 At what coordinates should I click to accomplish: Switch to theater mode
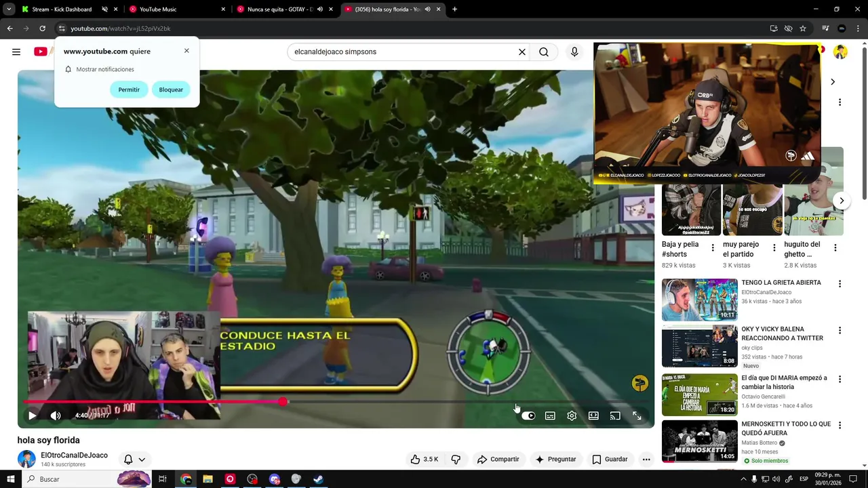pyautogui.click(x=593, y=415)
